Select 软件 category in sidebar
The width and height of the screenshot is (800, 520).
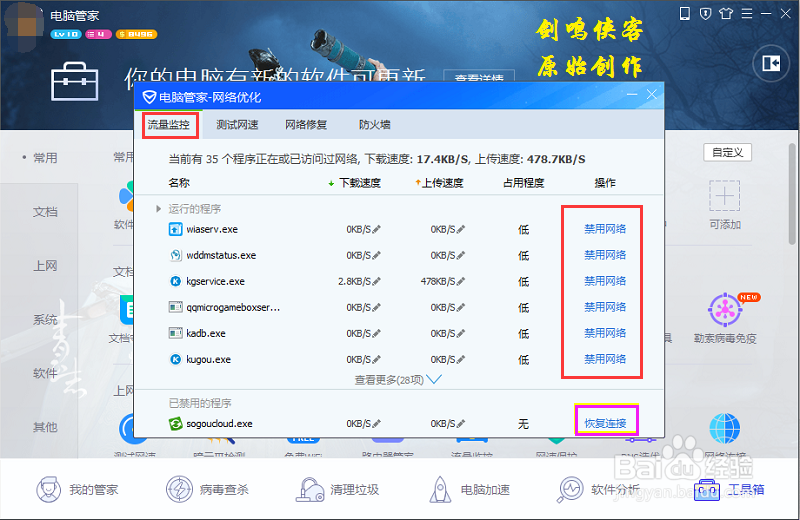pos(45,374)
